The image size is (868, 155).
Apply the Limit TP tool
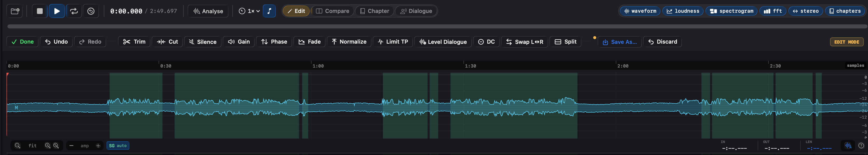393,42
